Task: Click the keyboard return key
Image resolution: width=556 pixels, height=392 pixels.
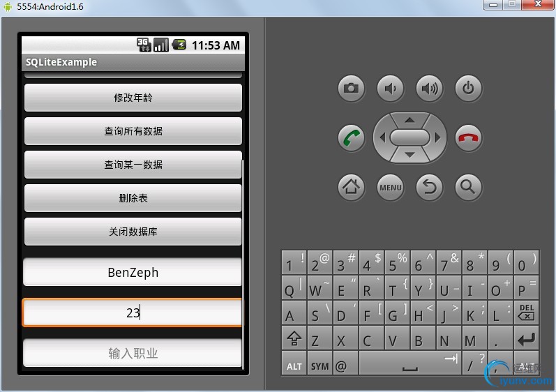Action: 526,338
